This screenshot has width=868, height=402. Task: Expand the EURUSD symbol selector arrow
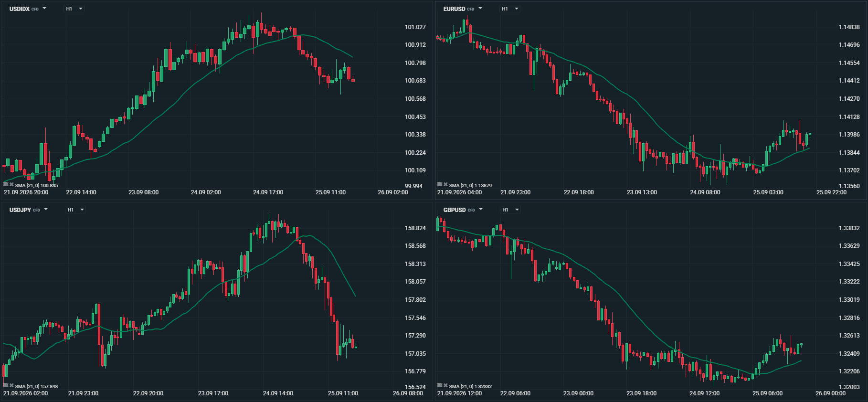(480, 9)
